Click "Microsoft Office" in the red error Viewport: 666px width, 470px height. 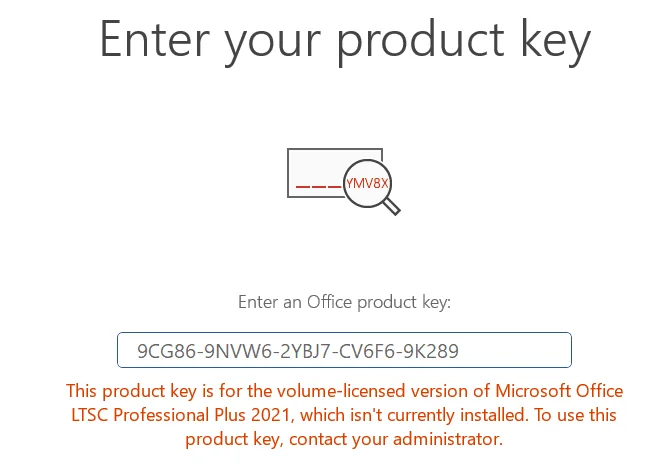(559, 391)
